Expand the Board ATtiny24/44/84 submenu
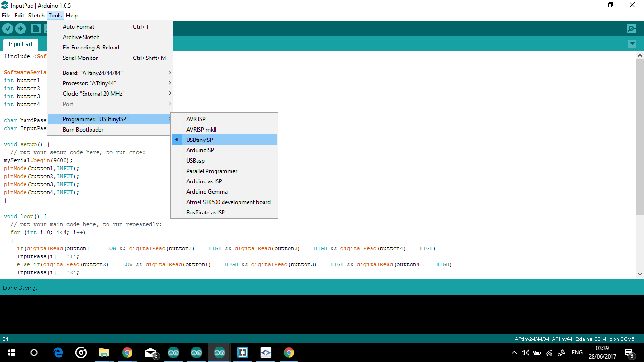Screen dimensions: 644x362 pos(110,73)
